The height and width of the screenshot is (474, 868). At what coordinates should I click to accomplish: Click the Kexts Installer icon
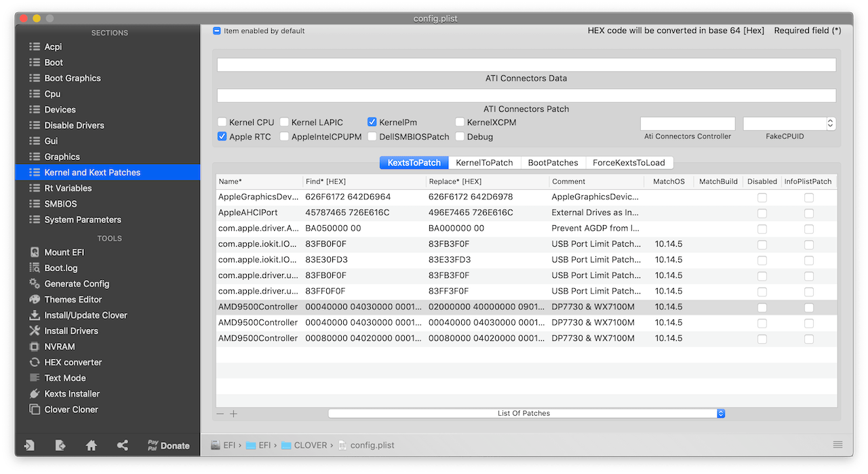click(x=35, y=393)
